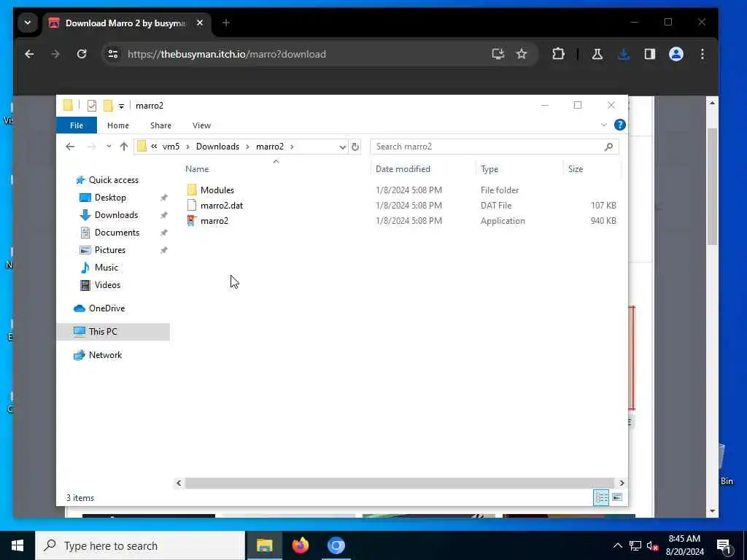Expand the address bar history dropdown

point(342,147)
